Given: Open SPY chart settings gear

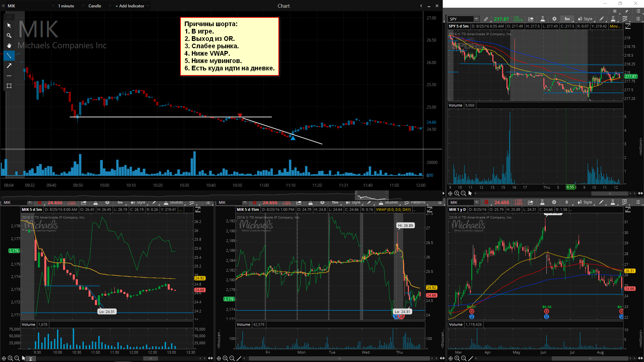Looking at the screenshot, I should click(554, 19).
